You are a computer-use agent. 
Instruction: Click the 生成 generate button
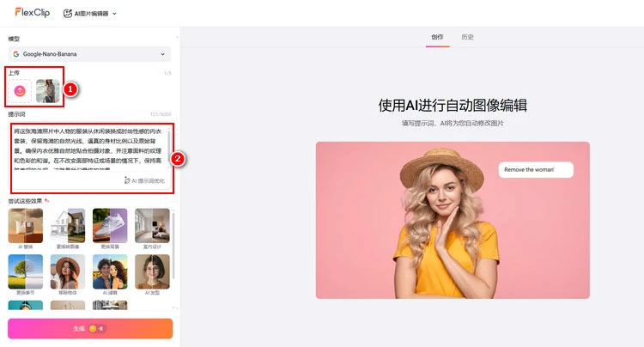90,328
